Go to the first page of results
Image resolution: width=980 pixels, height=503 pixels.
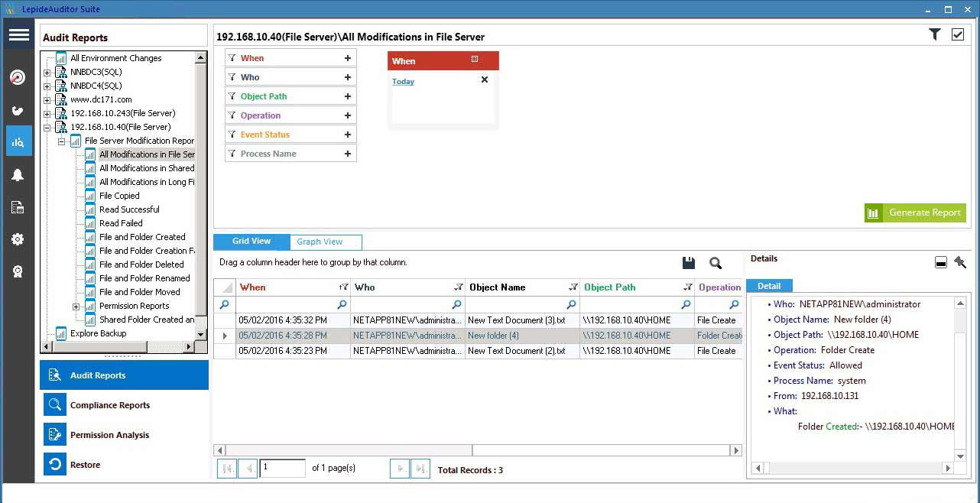pos(227,469)
